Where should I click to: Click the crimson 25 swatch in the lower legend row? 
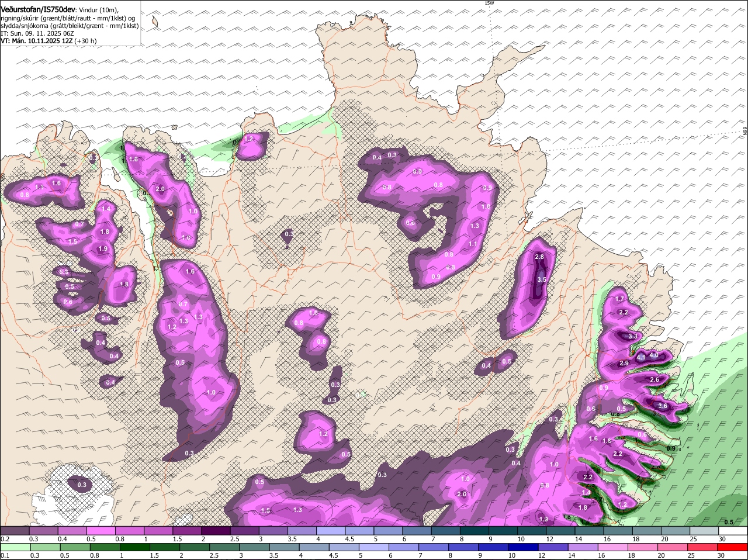click(x=704, y=547)
